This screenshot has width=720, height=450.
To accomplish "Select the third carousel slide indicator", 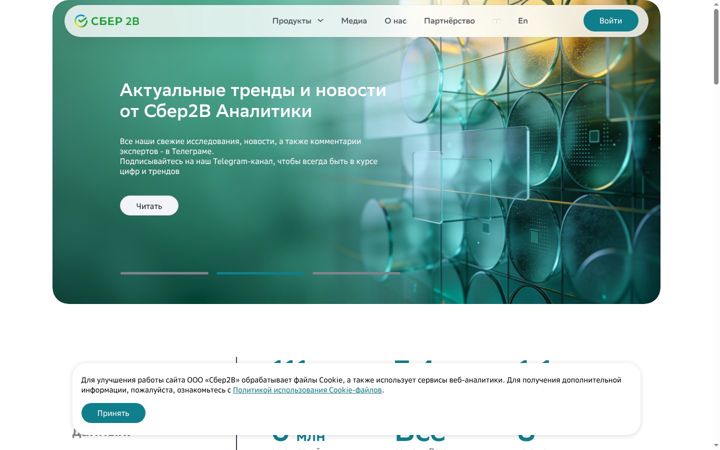I will (356, 273).
